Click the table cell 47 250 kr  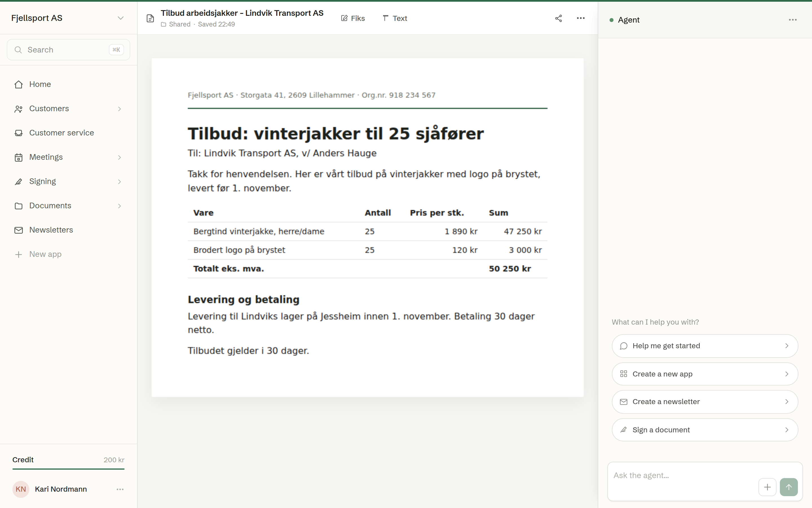[x=522, y=231]
